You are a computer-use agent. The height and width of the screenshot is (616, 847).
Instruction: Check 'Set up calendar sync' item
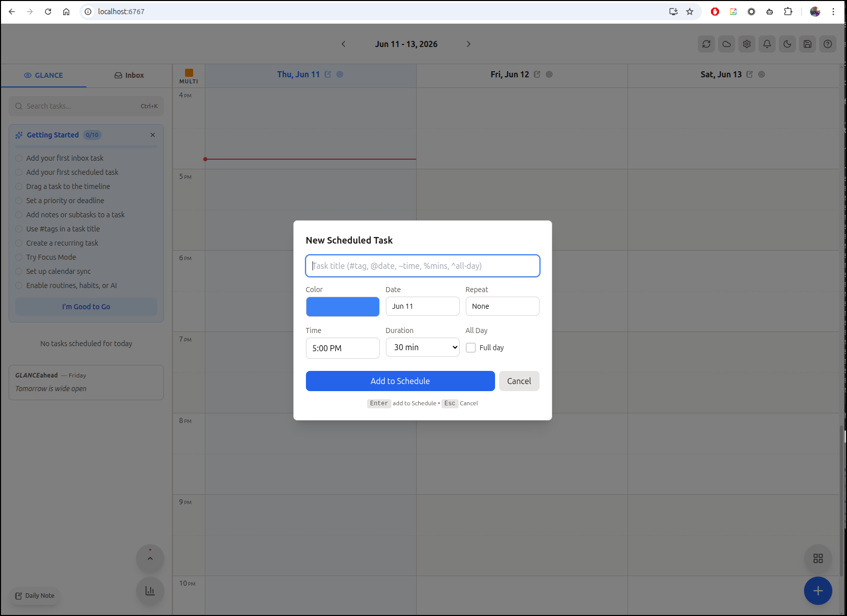pyautogui.click(x=19, y=271)
